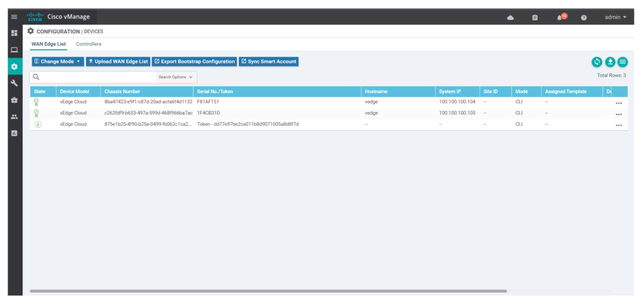This screenshot has width=644, height=304.
Task: Open the tasks clipboard icon
Action: [x=535, y=18]
